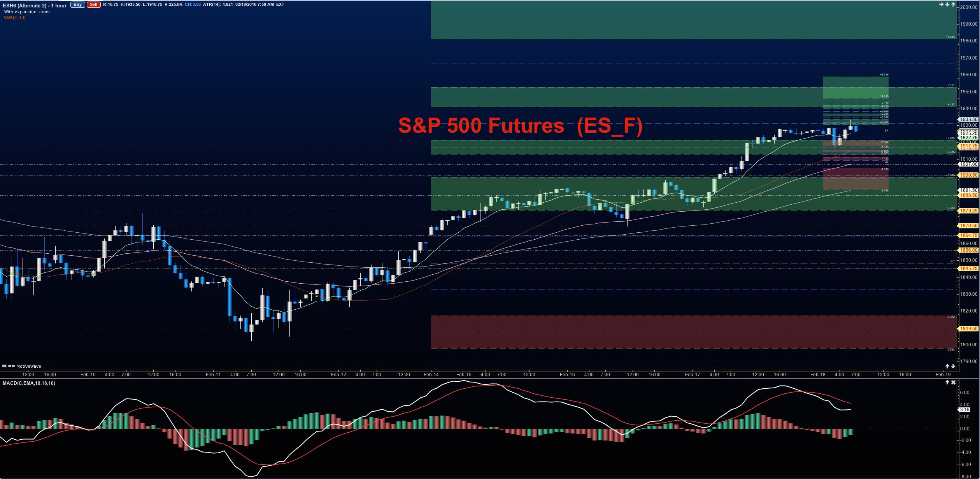The height and width of the screenshot is (479, 980).
Task: Click the R:16.75 range readout
Action: point(111,5)
